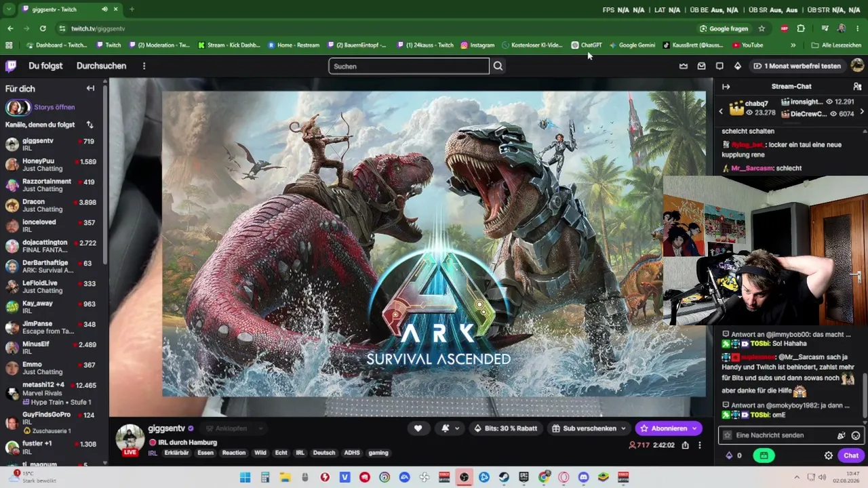This screenshot has width=868, height=488.
Task: Open the Twitch notifications inbox
Action: (701, 66)
